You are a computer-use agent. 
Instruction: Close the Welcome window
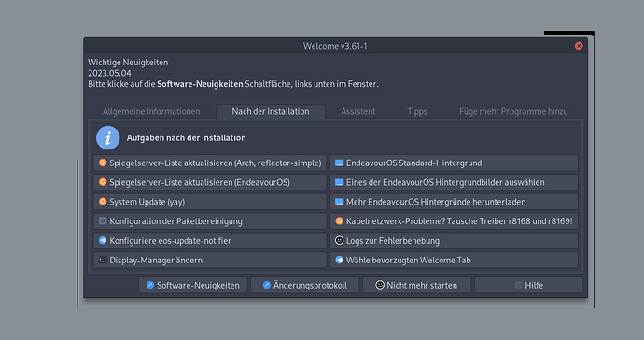[579, 46]
